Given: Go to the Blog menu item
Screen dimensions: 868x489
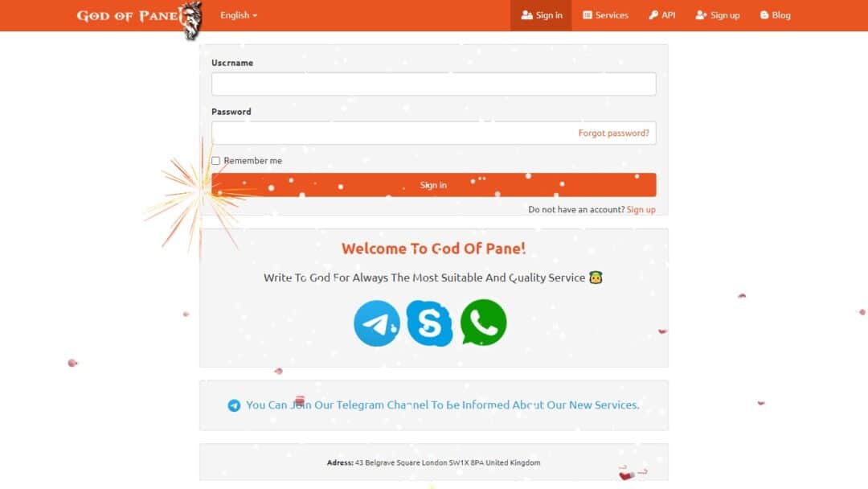Looking at the screenshot, I should coord(775,15).
